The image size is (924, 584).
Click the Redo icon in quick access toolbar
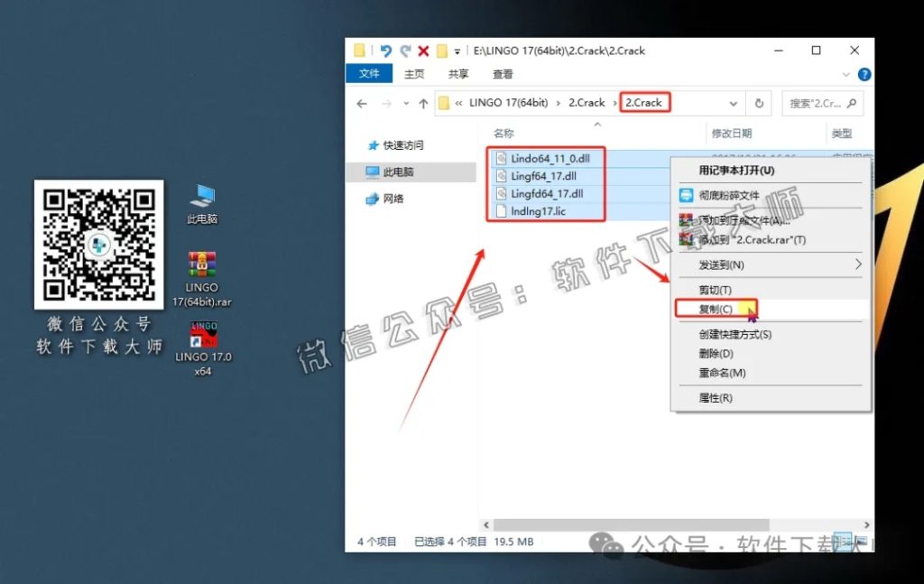click(406, 51)
